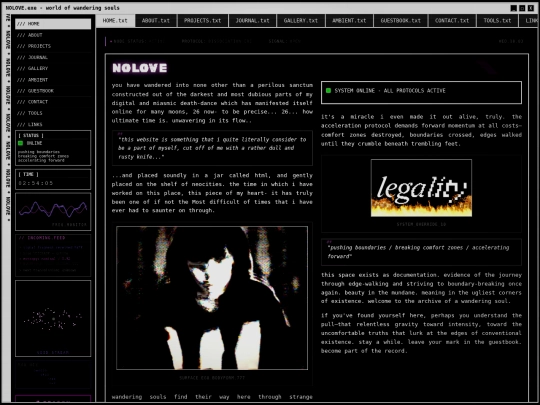
Task: Navigate to /// PROJECTS in sidebar
Action: click(x=53, y=46)
